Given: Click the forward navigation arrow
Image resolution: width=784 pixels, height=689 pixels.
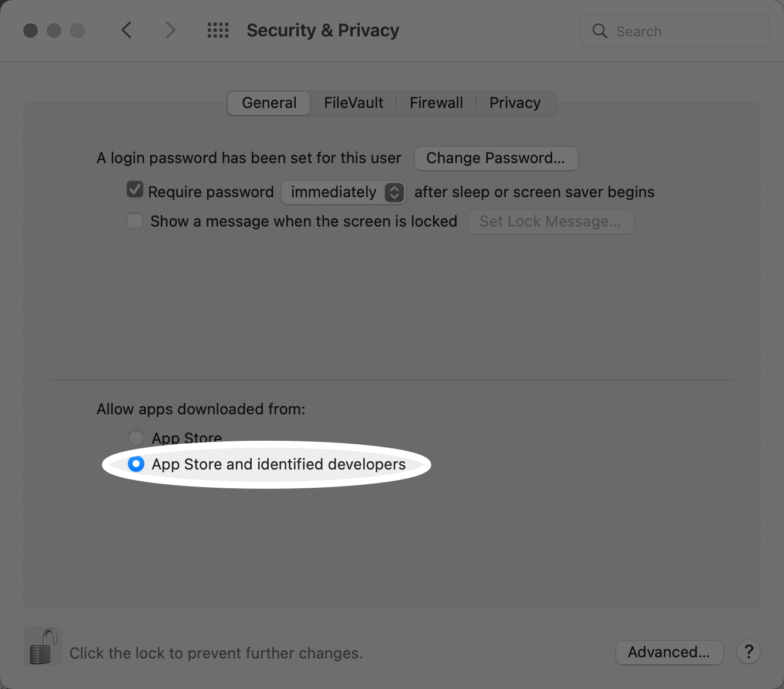Looking at the screenshot, I should tap(170, 30).
